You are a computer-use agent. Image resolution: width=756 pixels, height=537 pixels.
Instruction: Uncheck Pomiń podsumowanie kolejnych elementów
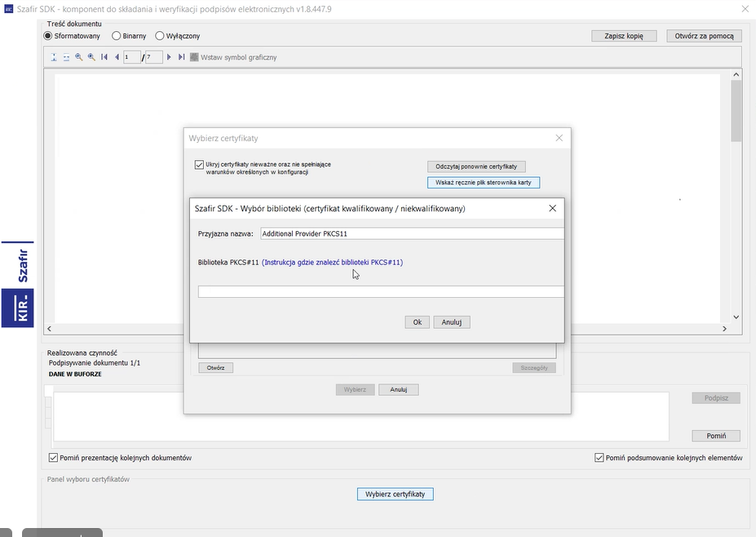coord(599,458)
